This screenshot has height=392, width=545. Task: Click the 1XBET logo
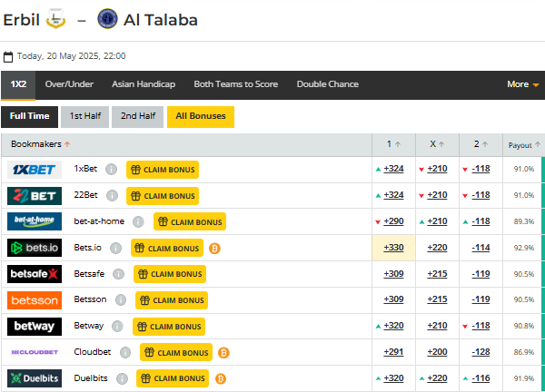[x=35, y=170]
